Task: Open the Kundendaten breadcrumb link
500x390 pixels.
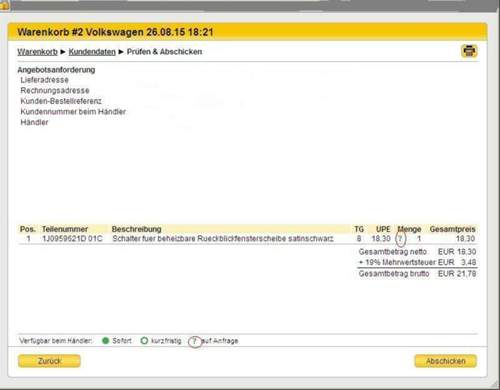Action: (x=92, y=52)
